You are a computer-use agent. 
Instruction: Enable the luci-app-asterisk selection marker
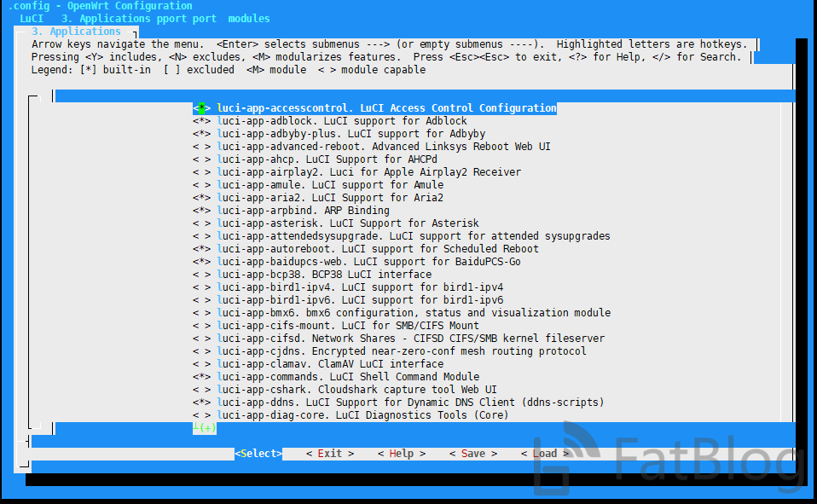(x=201, y=223)
